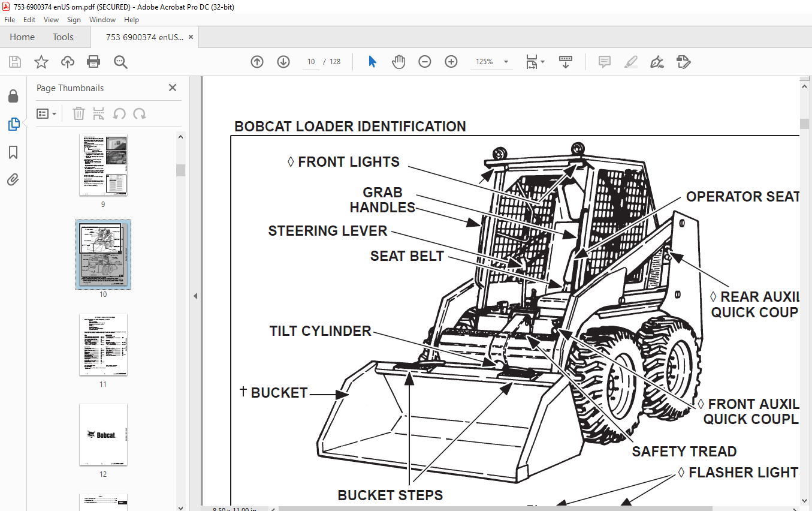Open the Window menu
The height and width of the screenshot is (511, 812).
pos(102,20)
